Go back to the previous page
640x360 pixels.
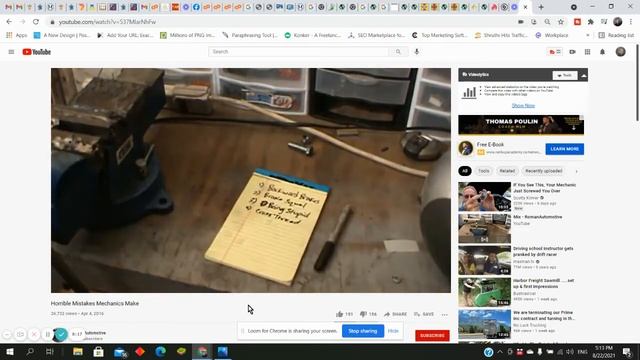[x=9, y=22]
